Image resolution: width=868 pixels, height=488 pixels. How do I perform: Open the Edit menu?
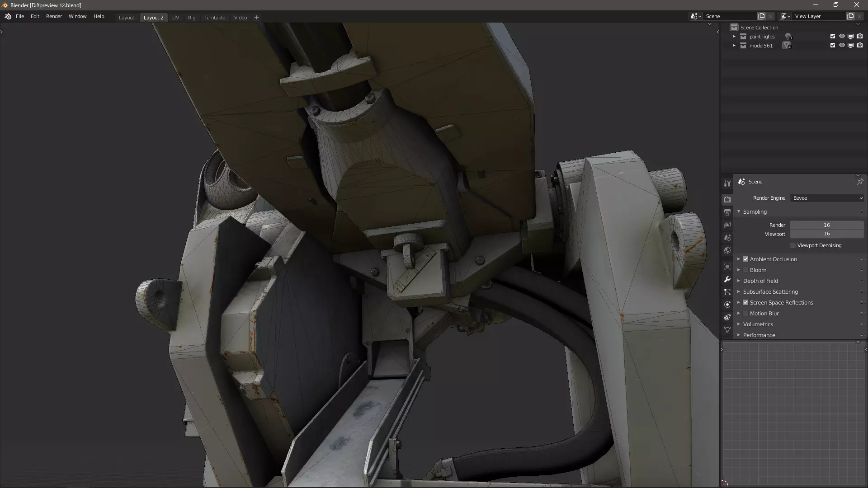[x=35, y=16]
